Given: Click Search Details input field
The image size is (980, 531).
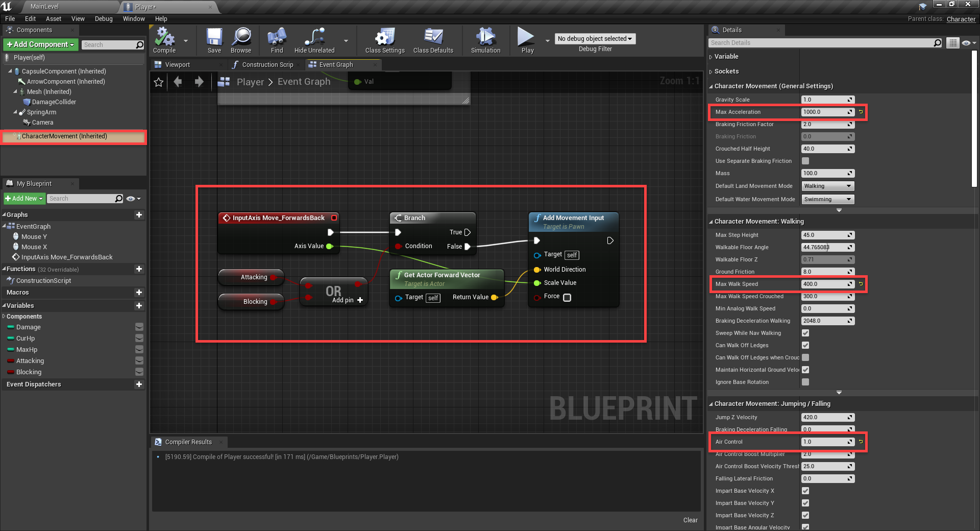Looking at the screenshot, I should click(x=821, y=43).
